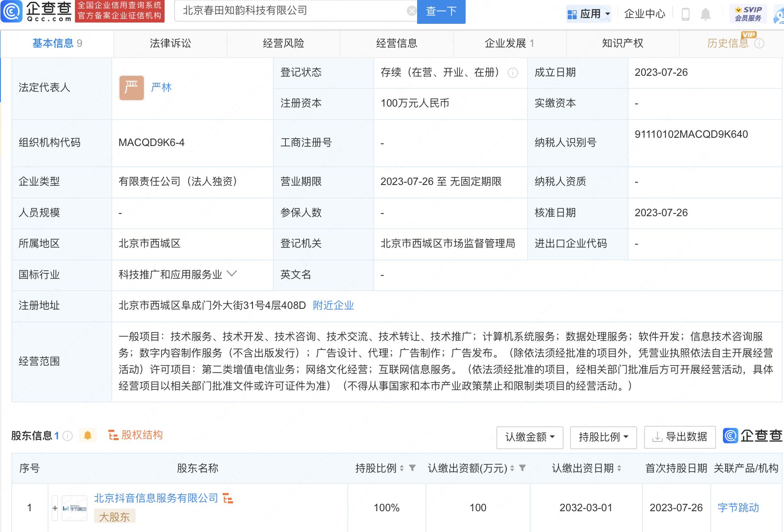The image size is (784, 532).
Task: Sort shareholders by 认缴出资日期 column
Action: pyautogui.click(x=619, y=468)
